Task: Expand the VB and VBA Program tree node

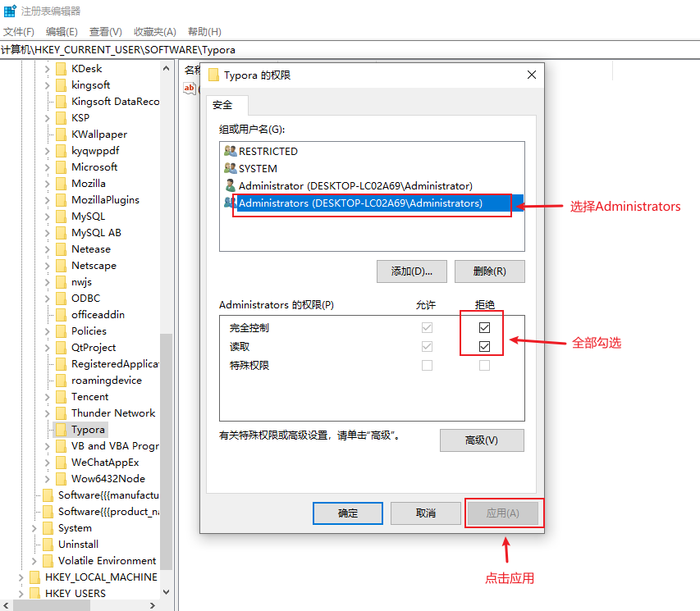Action: click(x=48, y=446)
